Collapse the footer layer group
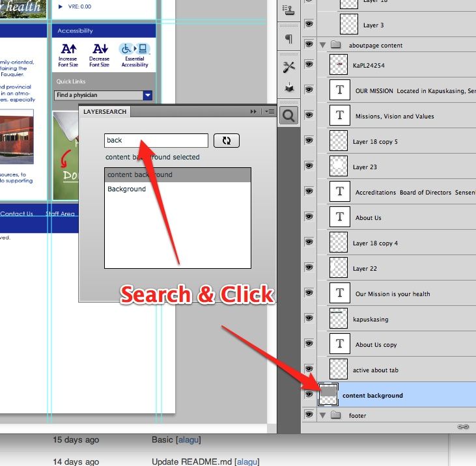This screenshot has height=466, width=476. click(323, 415)
